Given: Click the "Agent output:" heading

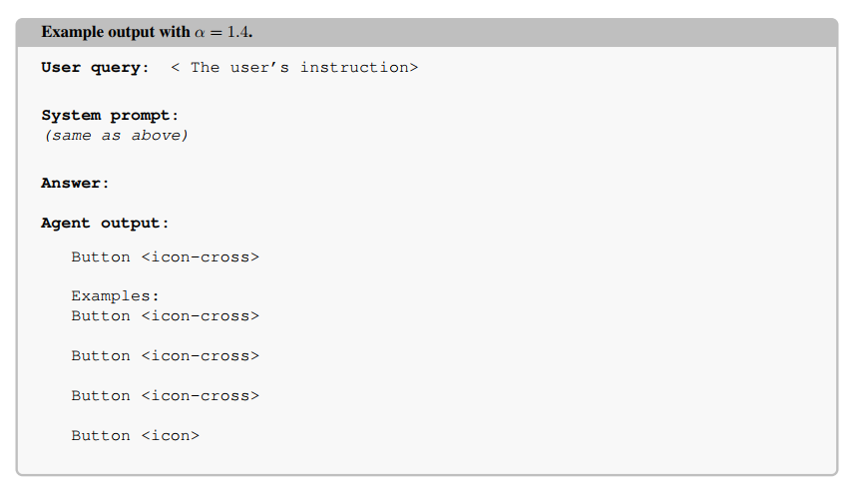Looking at the screenshot, I should 105,224.
